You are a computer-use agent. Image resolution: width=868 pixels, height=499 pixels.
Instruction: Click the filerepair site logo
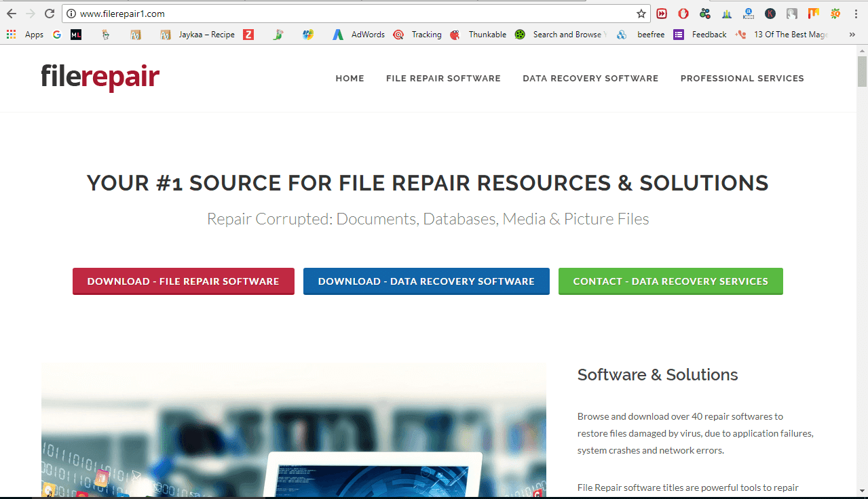point(100,77)
